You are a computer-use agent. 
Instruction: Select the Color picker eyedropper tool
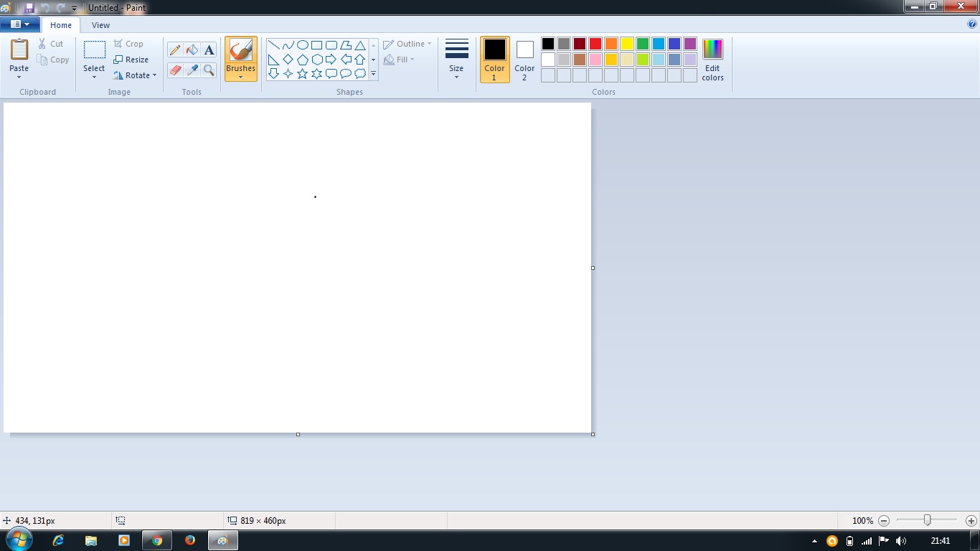point(192,70)
